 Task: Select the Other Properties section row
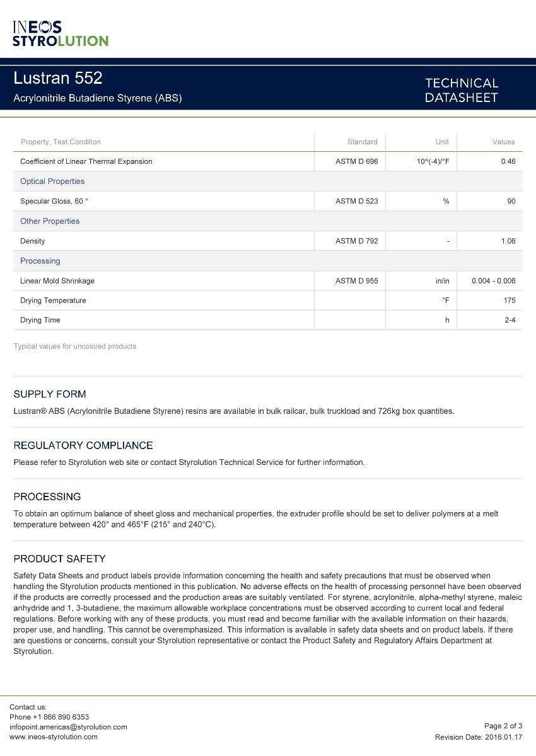(x=50, y=221)
